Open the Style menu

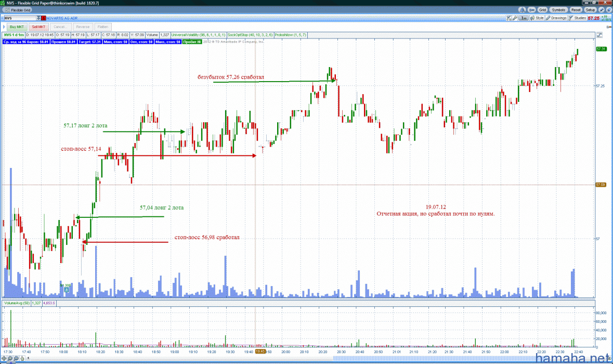tap(537, 18)
